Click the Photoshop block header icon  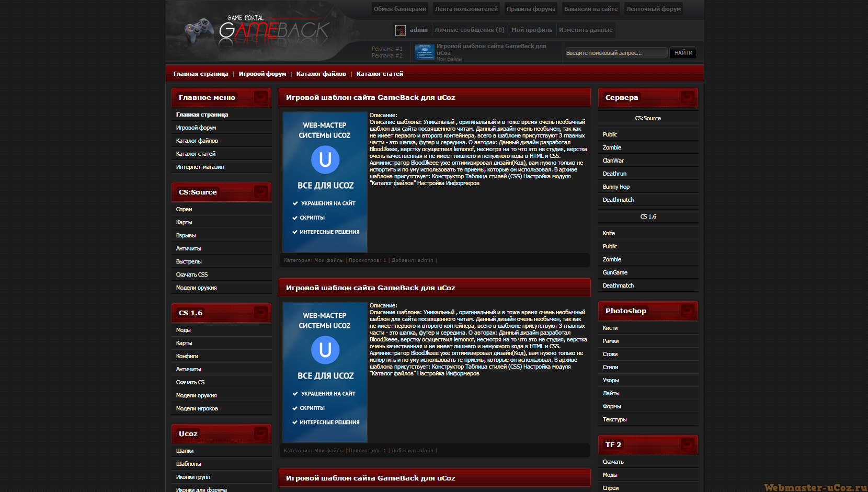point(687,311)
